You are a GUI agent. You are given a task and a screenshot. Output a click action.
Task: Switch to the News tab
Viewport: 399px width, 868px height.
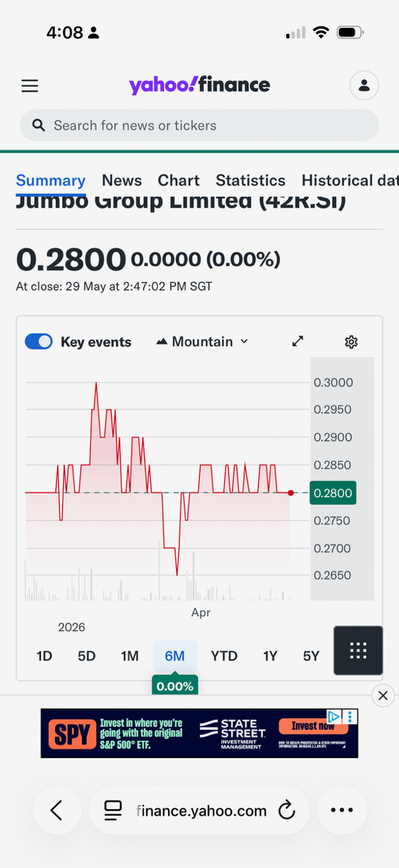point(122,180)
